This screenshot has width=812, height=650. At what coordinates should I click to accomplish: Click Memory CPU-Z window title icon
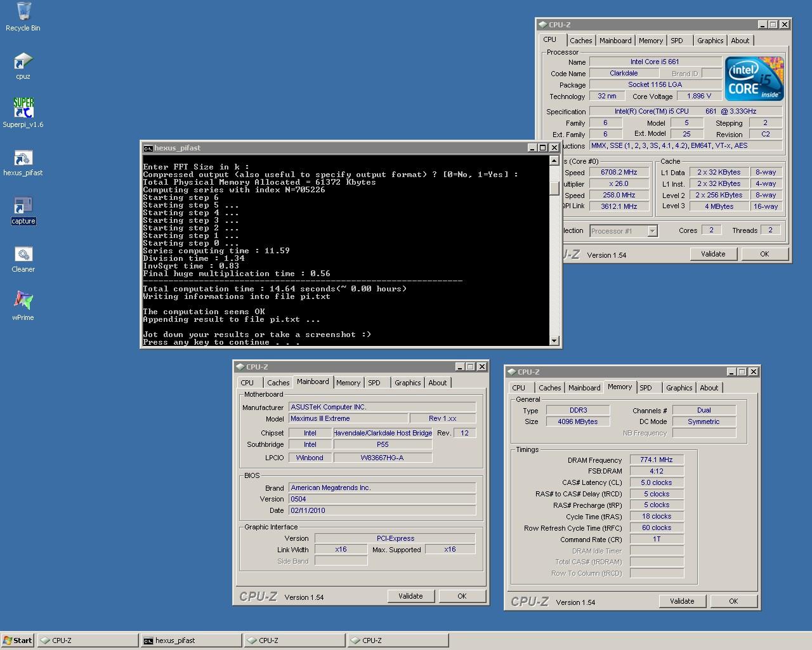pos(511,372)
